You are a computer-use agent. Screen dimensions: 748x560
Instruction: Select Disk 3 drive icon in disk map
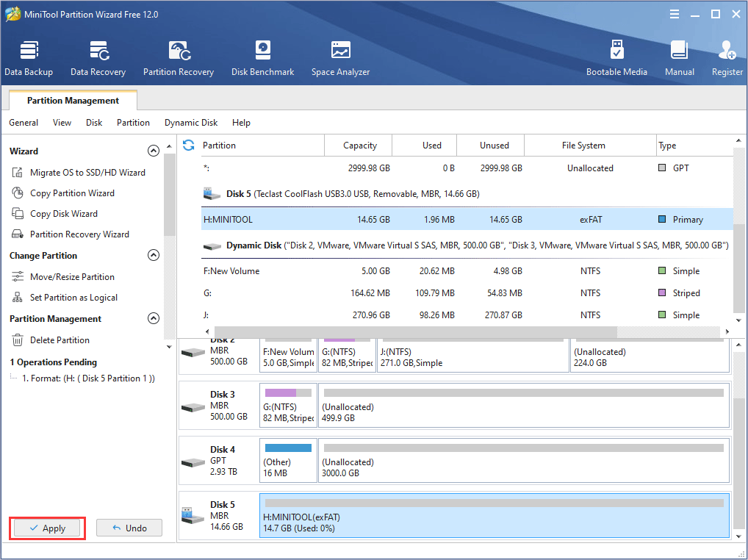[193, 407]
